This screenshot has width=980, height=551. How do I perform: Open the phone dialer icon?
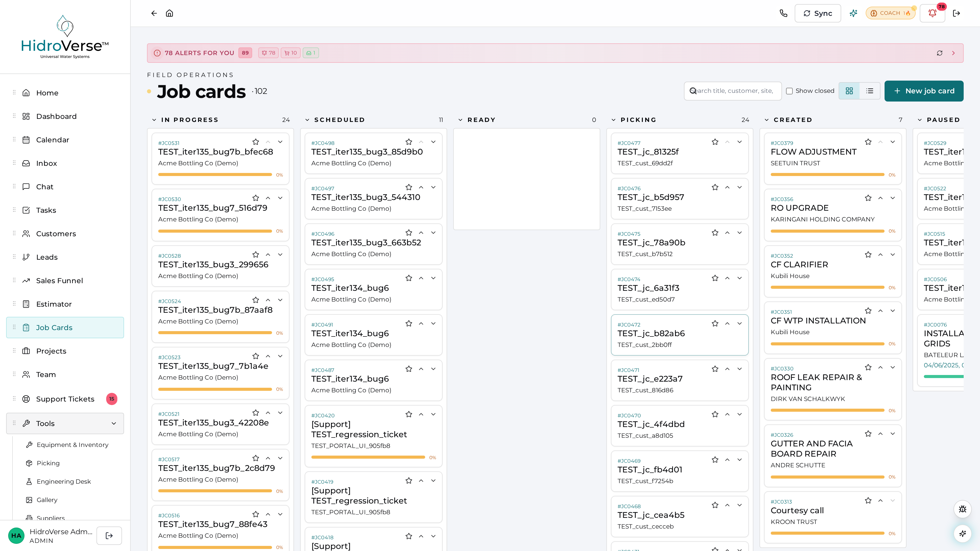(x=783, y=13)
